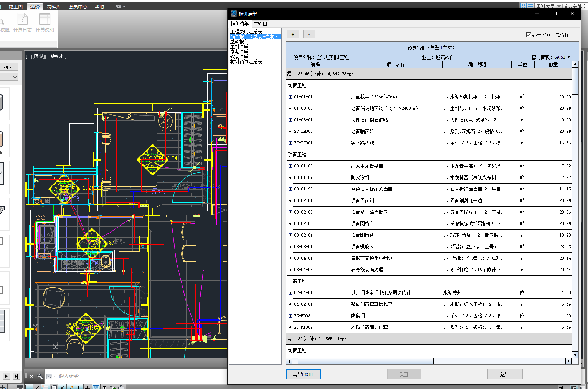Screen dimensions: 588x389
Task: Switch to the 工程量 tab
Action: point(261,24)
